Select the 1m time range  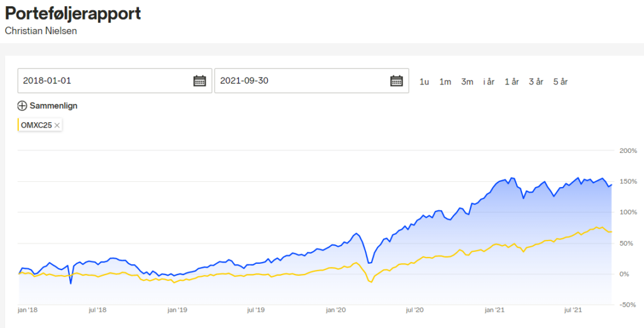tap(445, 82)
